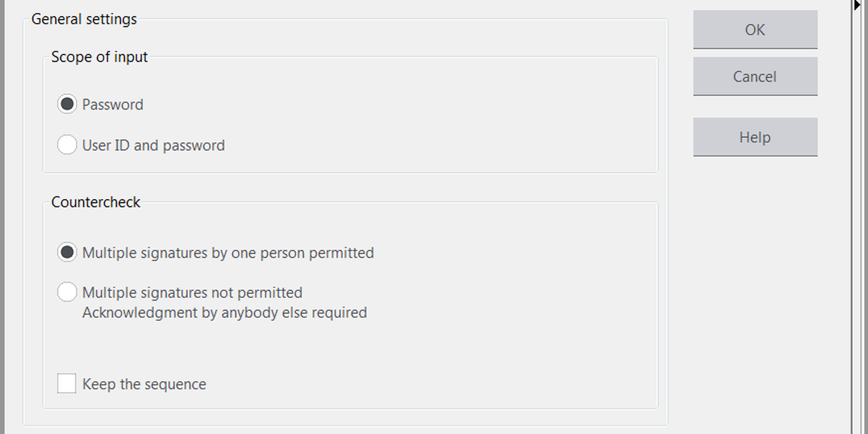Viewport: 868px width, 434px height.
Task: Click "Acknowledgment by anybody else required" text line
Action: point(225,313)
